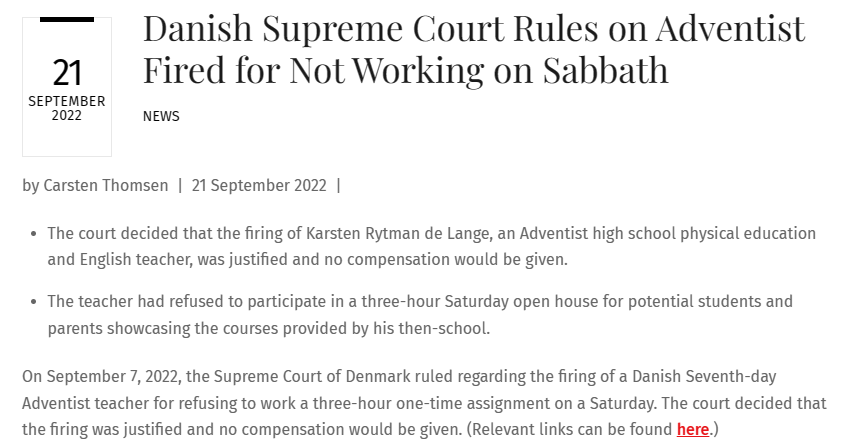Screen dimensions: 845x448
Task: Click headline line "Fired for Not Working on Sabbath"
Action: coord(405,70)
